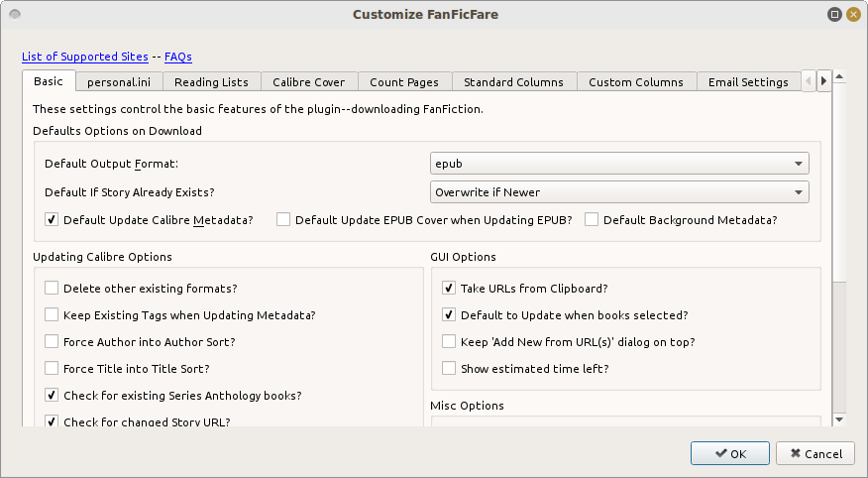Viewport: 868px width, 478px height.
Task: Expand the Overwrite if Newer dropdown
Action: [619, 192]
